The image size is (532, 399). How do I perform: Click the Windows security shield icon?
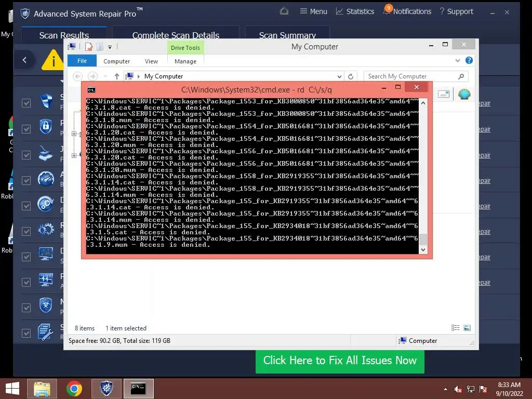coord(46,101)
